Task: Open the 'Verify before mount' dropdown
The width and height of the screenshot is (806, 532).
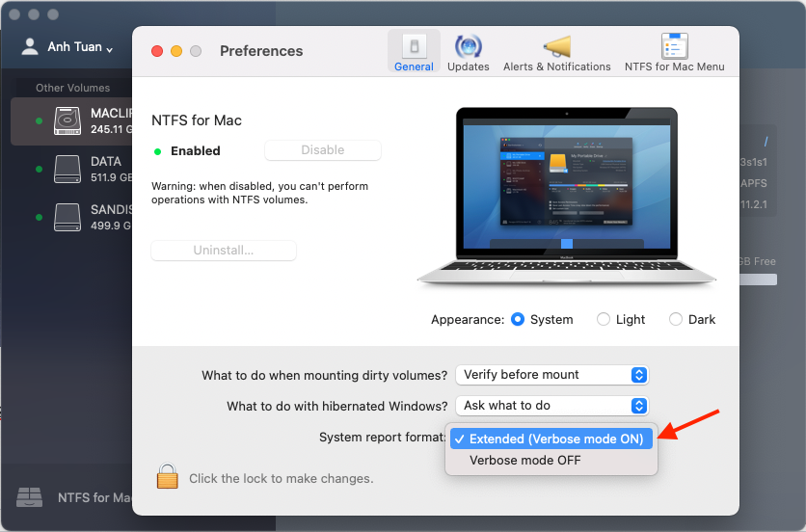Action: tap(551, 374)
